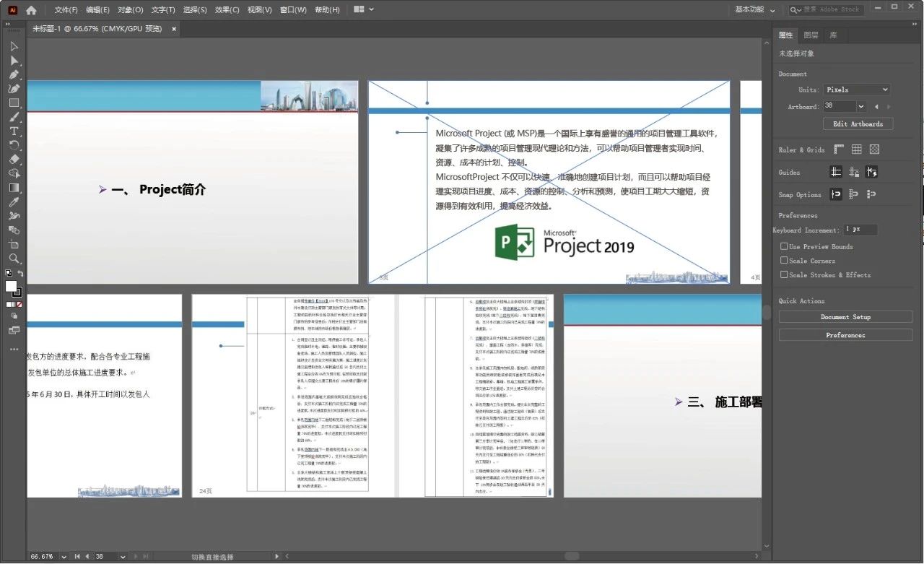Screen dimensions: 924x564
Task: Select the Zoom tool
Action: 14,258
